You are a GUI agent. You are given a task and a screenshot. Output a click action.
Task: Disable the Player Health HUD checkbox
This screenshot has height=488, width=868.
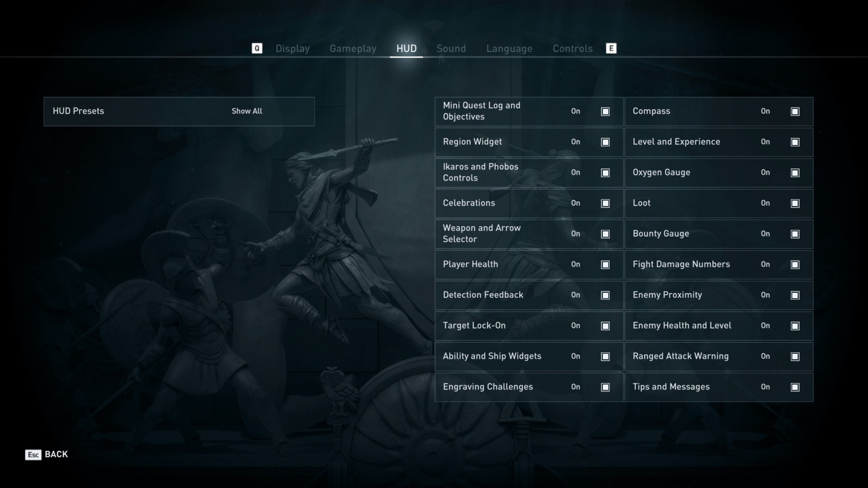(x=605, y=265)
